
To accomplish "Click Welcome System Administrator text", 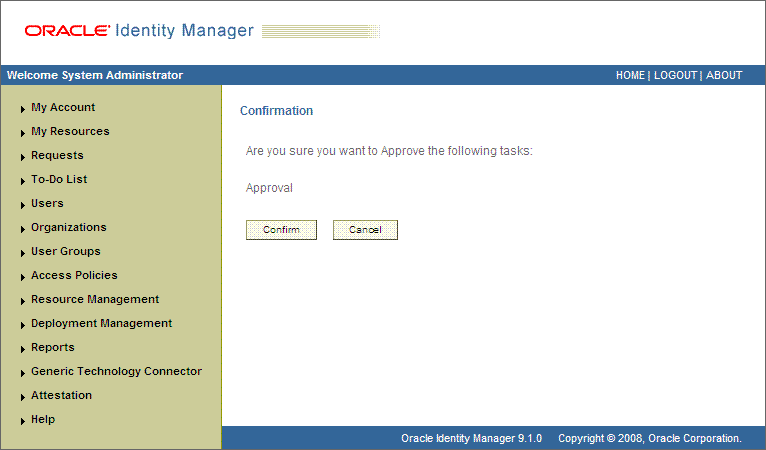I will 95,75.
